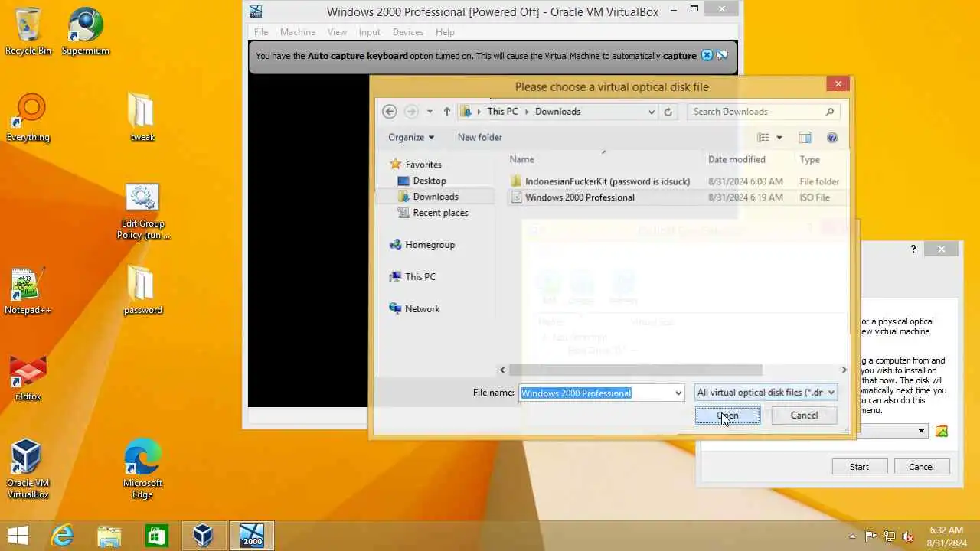Switch to Windows 2000 VM taskbar icon
Image resolution: width=980 pixels, height=551 pixels.
click(251, 536)
